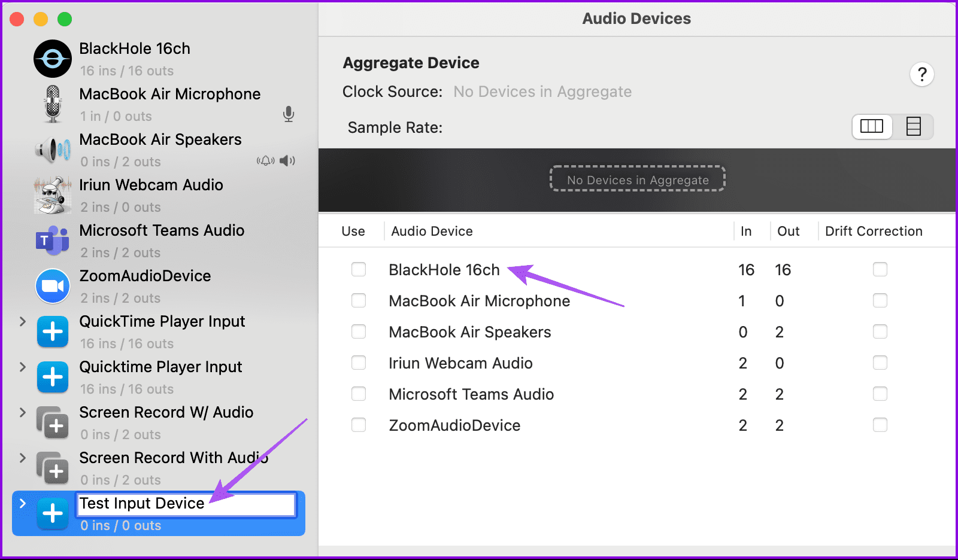
Task: Click the MacBook Air Microphone sidebar icon
Action: tap(53, 104)
